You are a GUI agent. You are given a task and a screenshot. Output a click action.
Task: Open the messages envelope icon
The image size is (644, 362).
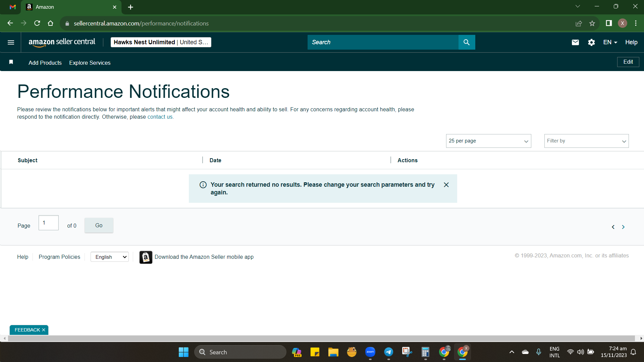(x=575, y=42)
